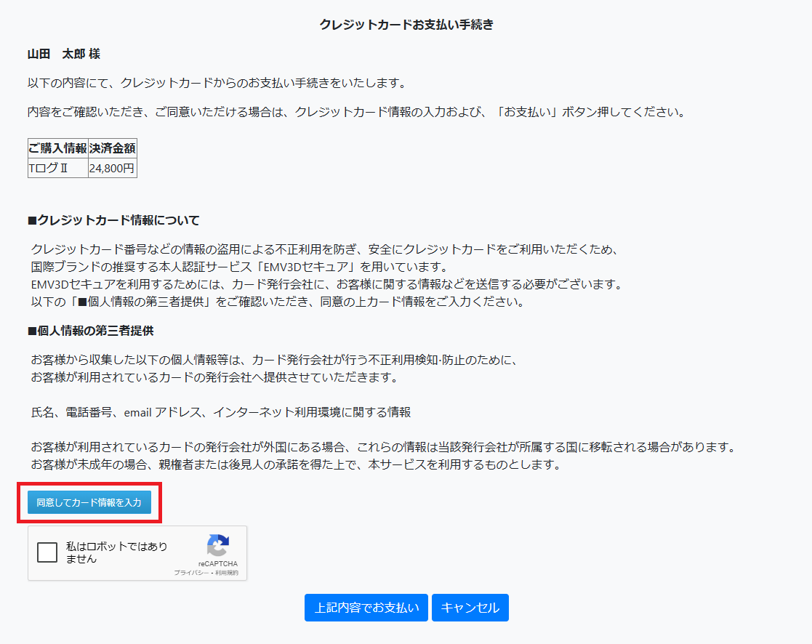The image size is (812, 644).
Task: Click the ■個人情報の第三者提供 heading
Action: click(x=90, y=331)
